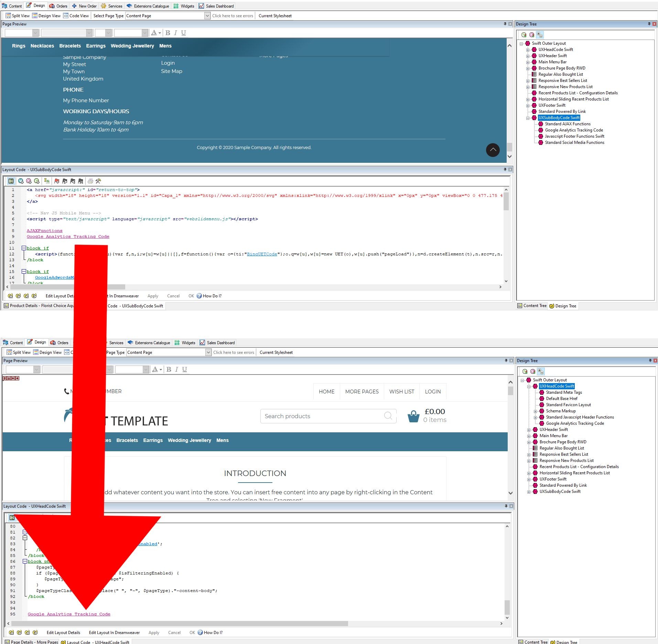This screenshot has height=644, width=658.
Task: Click last yellow navigation icon in UXSubBodyCode code panel footer
Action: (34, 296)
